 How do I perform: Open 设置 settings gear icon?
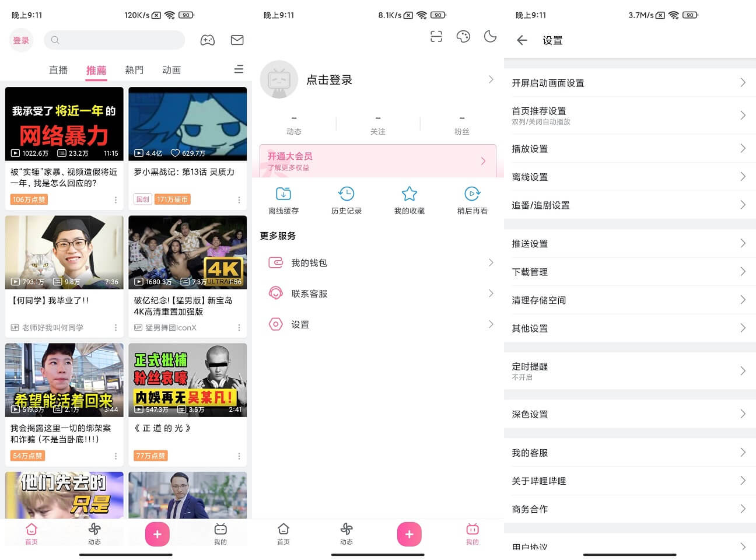276,324
